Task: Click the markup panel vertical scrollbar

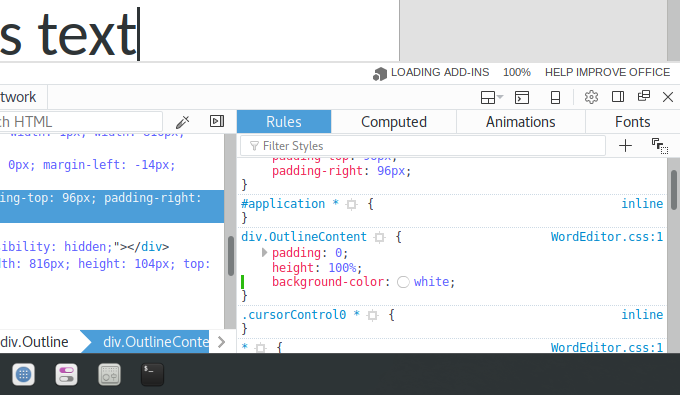Action: click(x=230, y=255)
